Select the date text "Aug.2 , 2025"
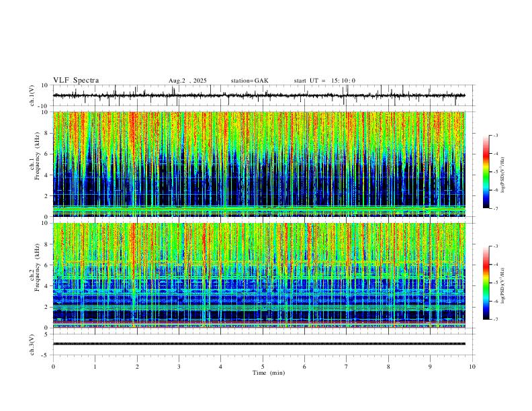 [x=187, y=81]
